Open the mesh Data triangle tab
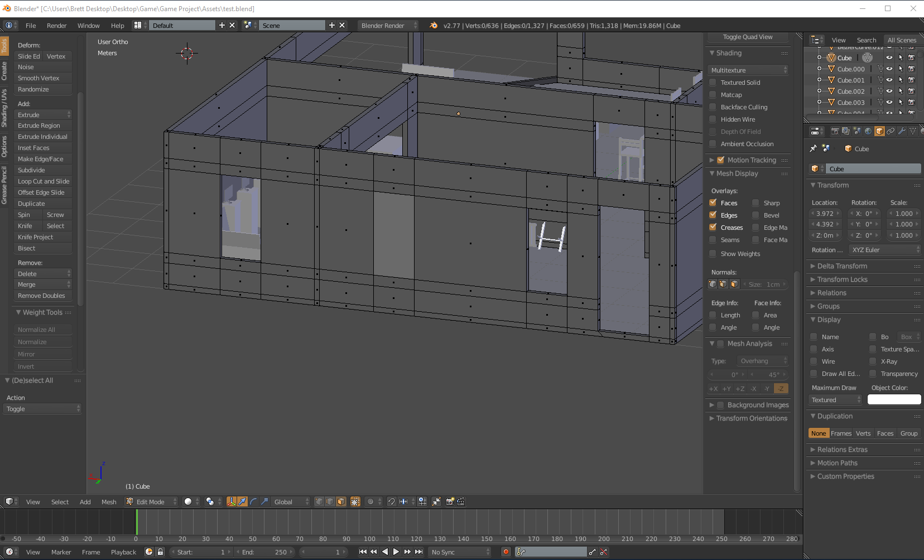Screen dimensions: 924x560 pyautogui.click(x=913, y=131)
